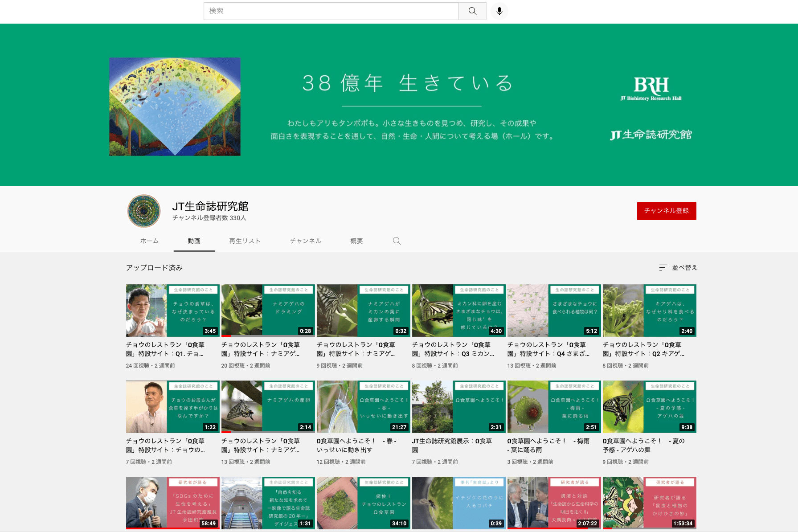Open the 並べ替え sort menu
Image resolution: width=798 pixels, height=532 pixels.
[678, 268]
